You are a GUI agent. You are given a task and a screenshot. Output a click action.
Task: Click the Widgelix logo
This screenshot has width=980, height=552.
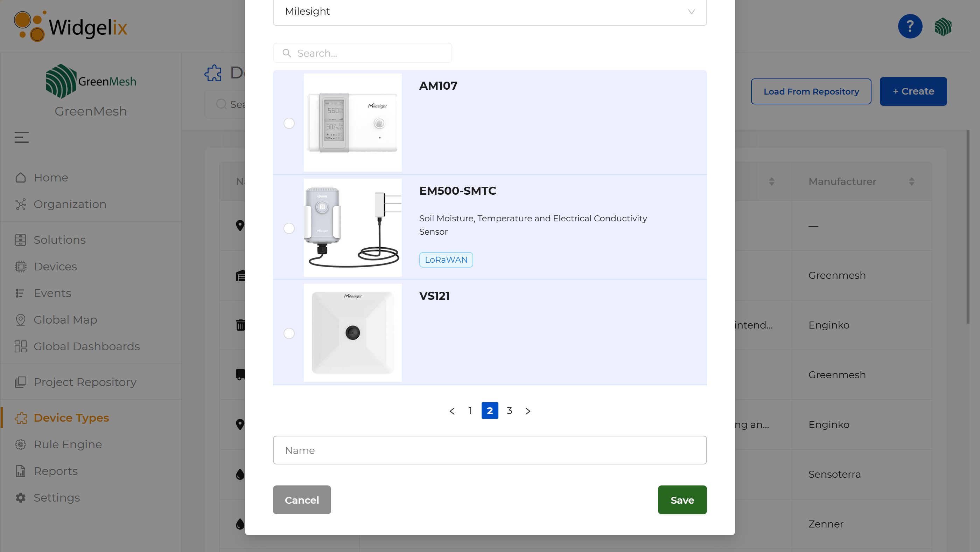click(71, 26)
